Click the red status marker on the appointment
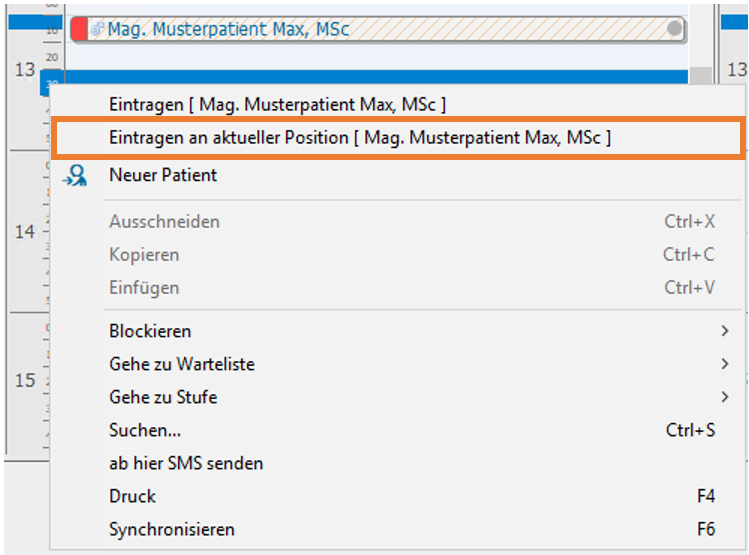 pyautogui.click(x=79, y=29)
